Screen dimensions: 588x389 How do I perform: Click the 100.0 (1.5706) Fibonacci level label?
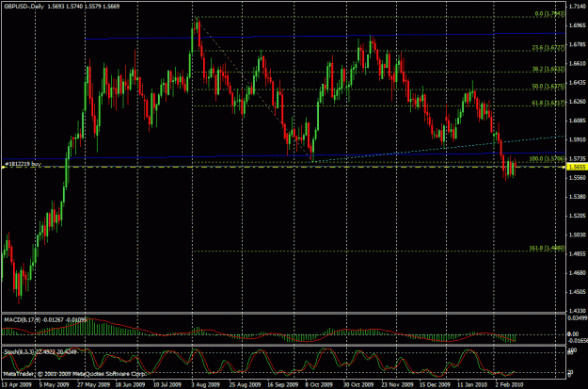click(x=547, y=159)
